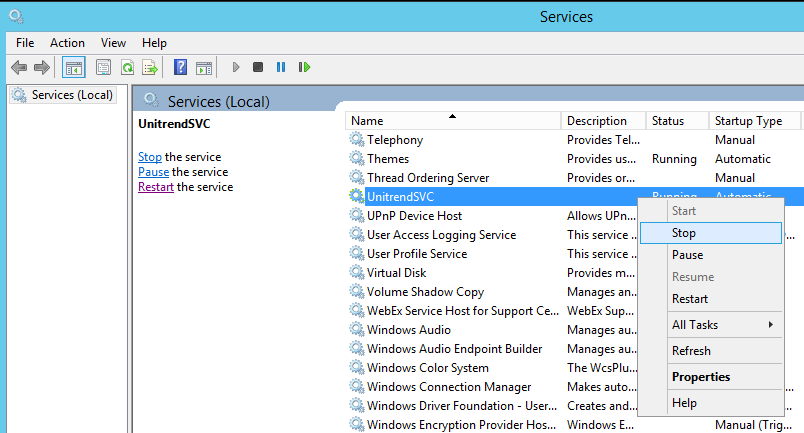Sort by the Name column header
This screenshot has width=804, height=433.
click(453, 121)
